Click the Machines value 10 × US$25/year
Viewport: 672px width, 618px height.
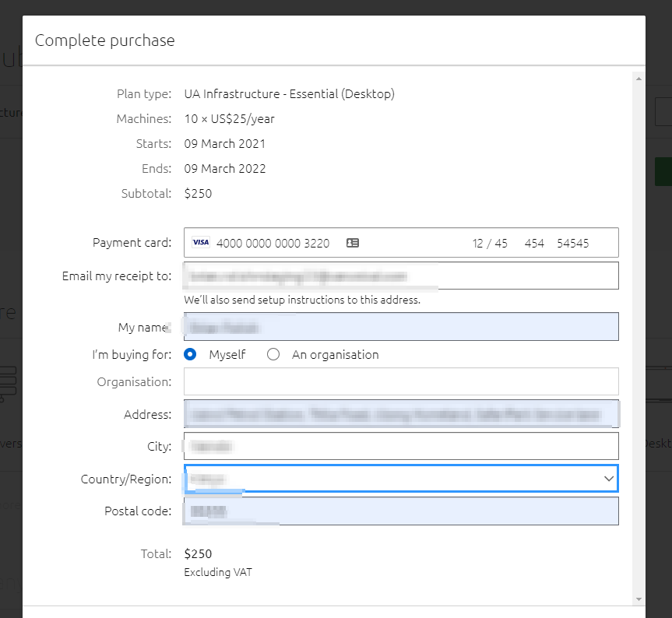(x=229, y=118)
